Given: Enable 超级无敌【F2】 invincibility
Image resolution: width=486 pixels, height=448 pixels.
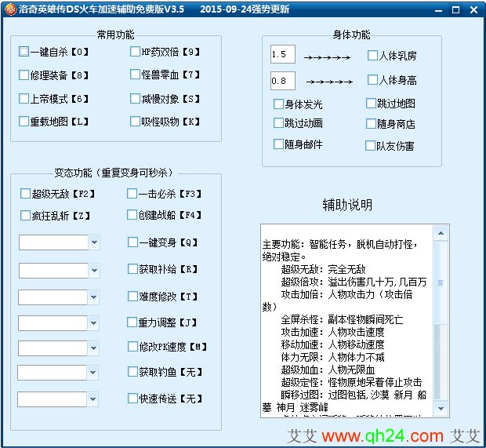Looking at the screenshot, I should click(x=26, y=193).
